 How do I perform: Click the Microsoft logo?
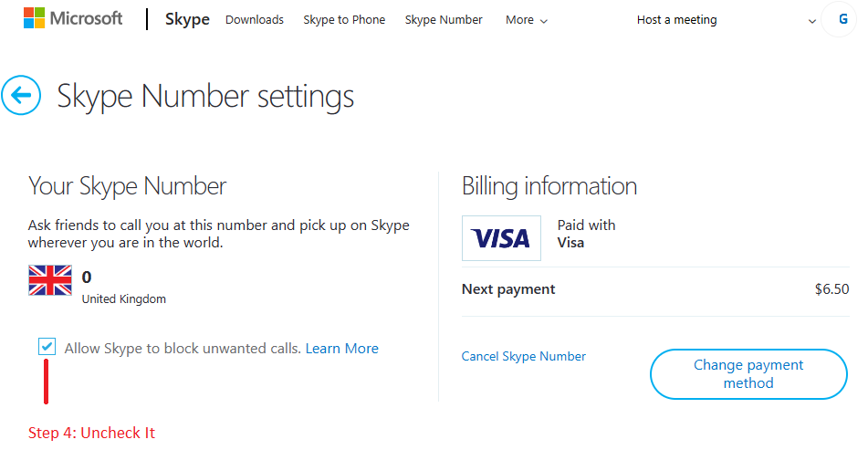73,18
